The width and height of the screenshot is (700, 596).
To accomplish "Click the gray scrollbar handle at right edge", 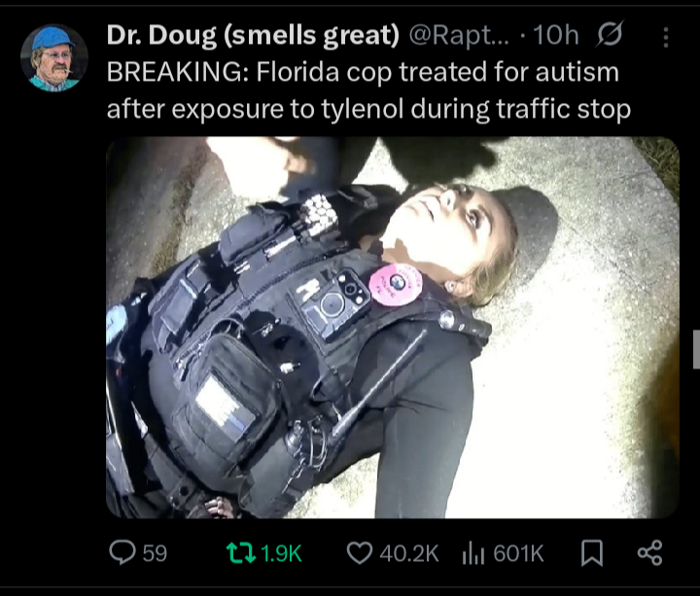I will click(x=696, y=350).
